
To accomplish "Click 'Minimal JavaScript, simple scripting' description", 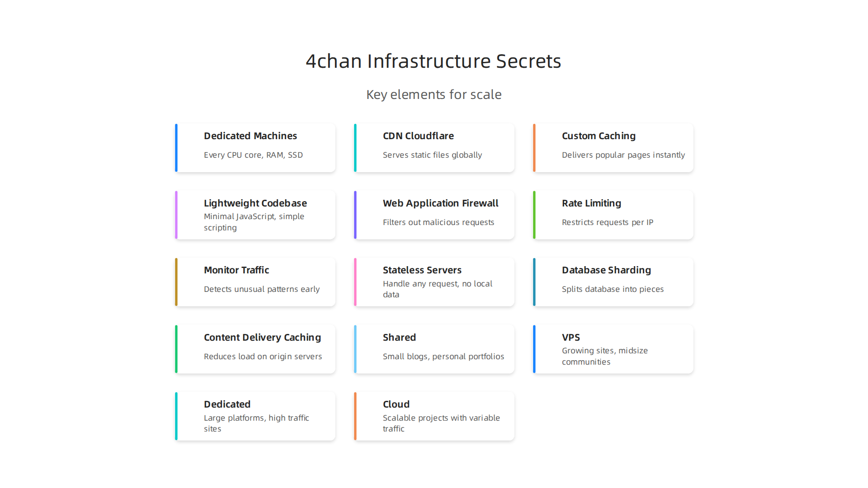I will click(254, 222).
